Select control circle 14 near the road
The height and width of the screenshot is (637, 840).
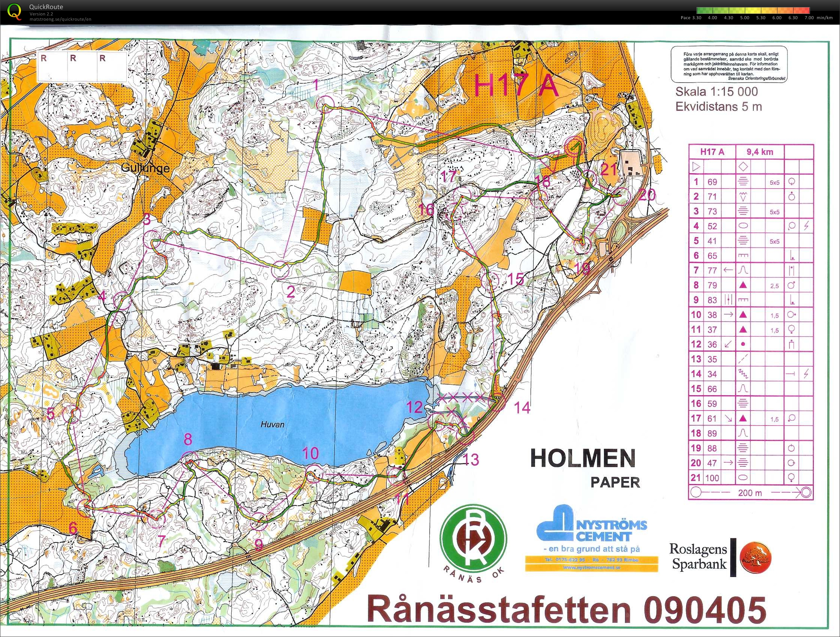click(x=497, y=403)
